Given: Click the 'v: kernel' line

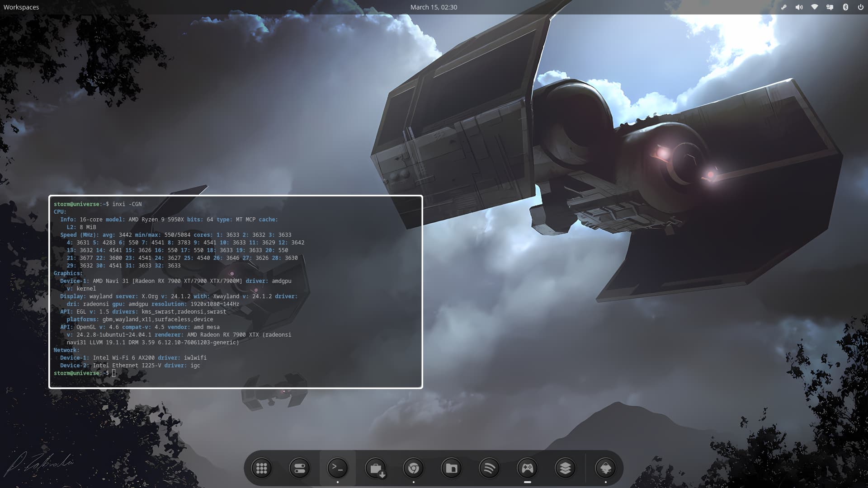Looking at the screenshot, I should [x=81, y=289].
